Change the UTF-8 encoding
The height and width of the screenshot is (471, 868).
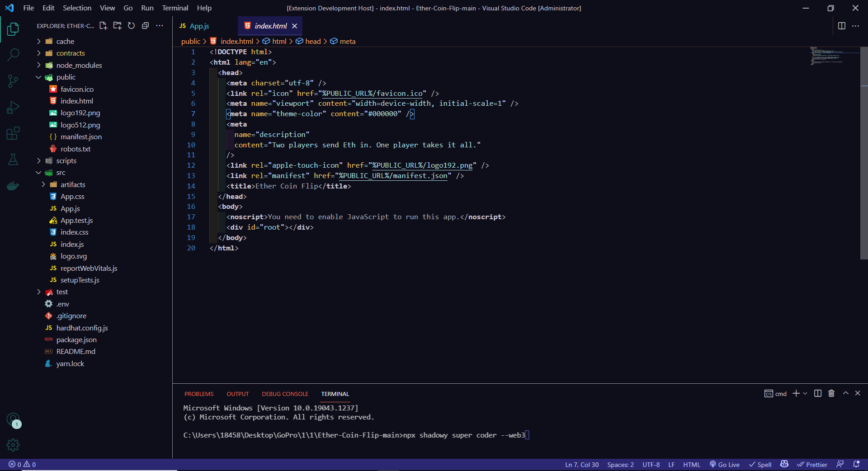(651, 465)
